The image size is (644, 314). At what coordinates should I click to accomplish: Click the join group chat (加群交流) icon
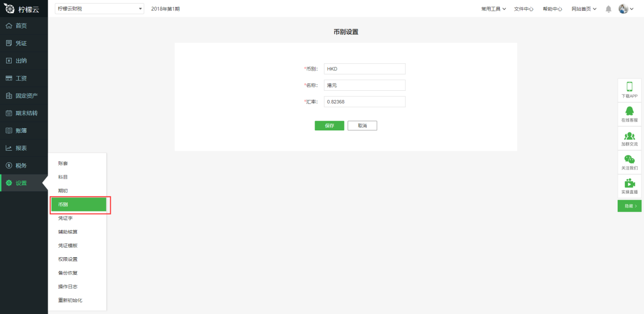tap(629, 135)
